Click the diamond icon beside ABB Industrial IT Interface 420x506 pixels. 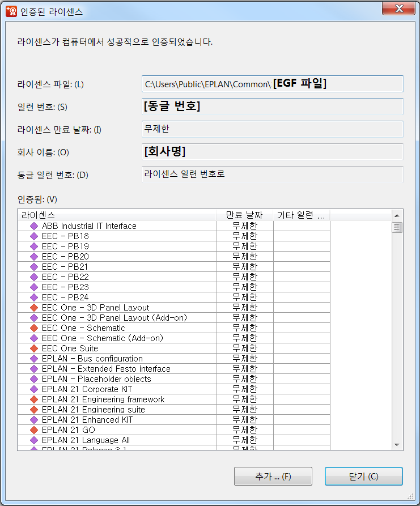coord(34,226)
